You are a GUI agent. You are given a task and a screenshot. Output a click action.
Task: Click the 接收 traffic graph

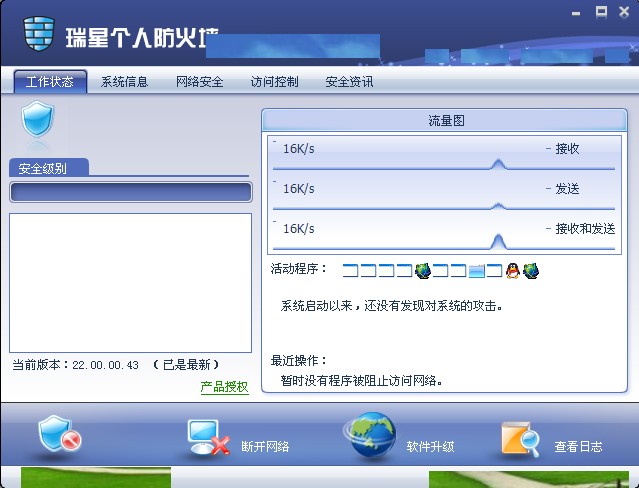[444, 155]
